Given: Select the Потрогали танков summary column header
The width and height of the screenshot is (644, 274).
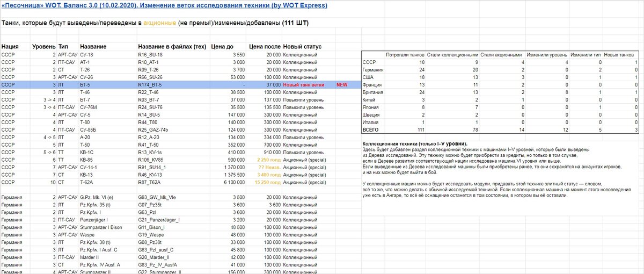Looking at the screenshot, I should point(405,55).
